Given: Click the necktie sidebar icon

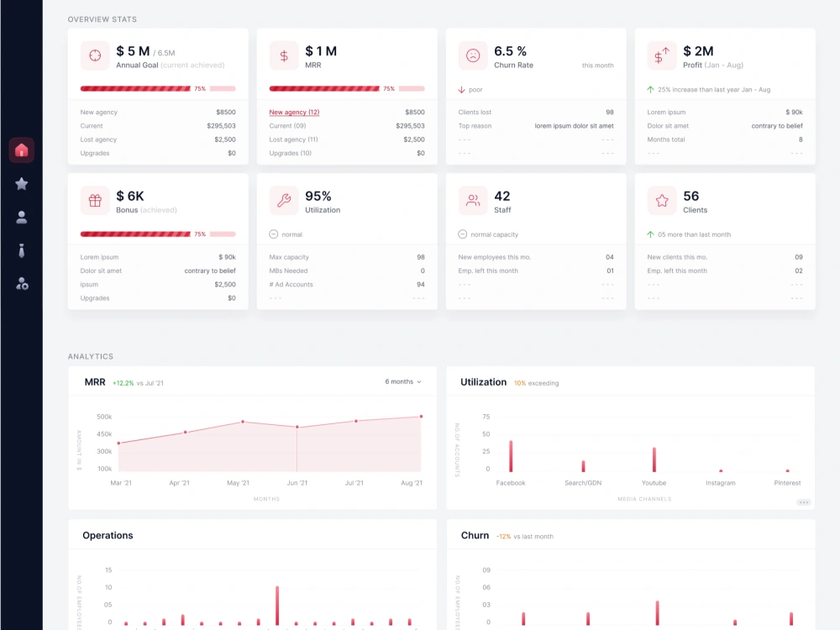Looking at the screenshot, I should [22, 250].
